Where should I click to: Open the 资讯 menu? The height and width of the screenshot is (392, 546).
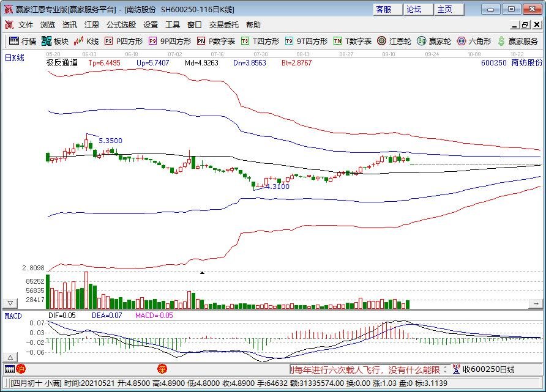(70, 24)
